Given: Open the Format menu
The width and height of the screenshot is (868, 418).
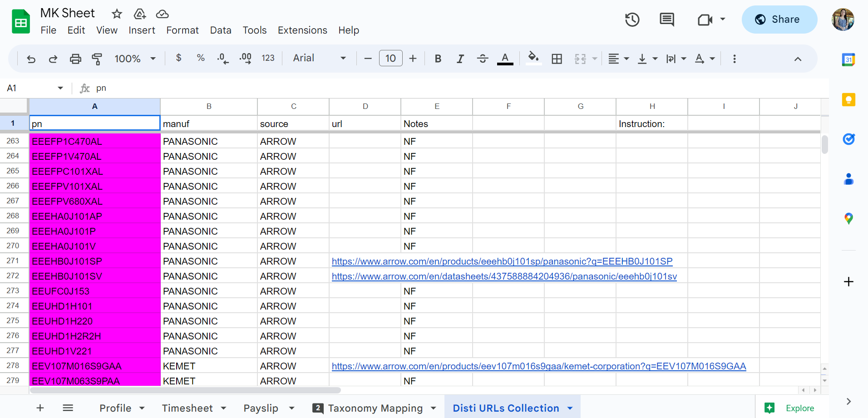Looking at the screenshot, I should 182,30.
